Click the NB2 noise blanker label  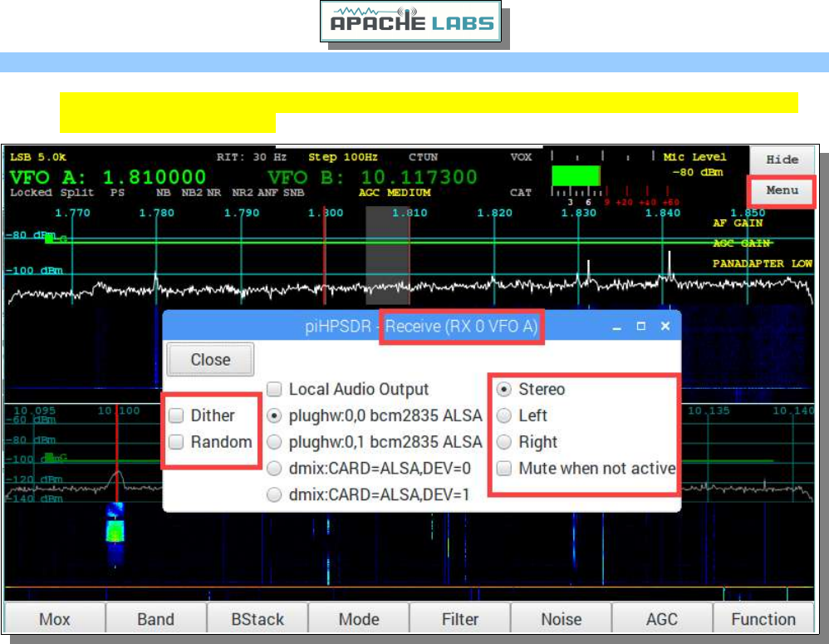coord(192,193)
